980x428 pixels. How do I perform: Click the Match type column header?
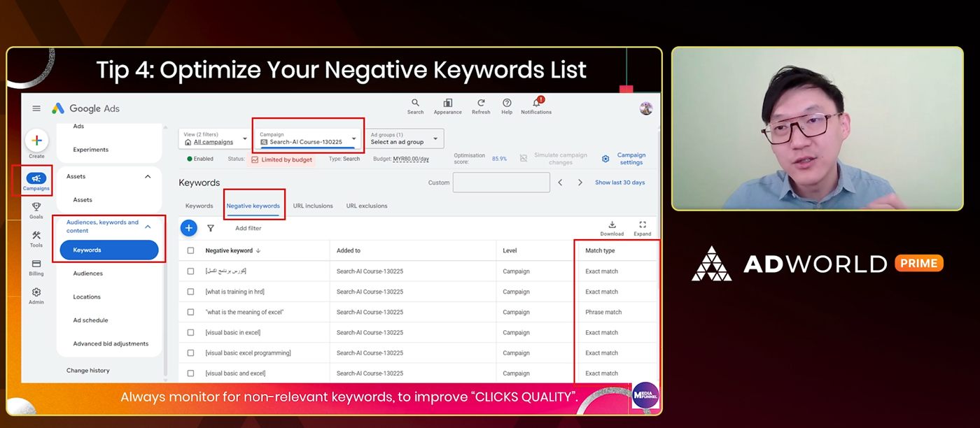[600, 250]
